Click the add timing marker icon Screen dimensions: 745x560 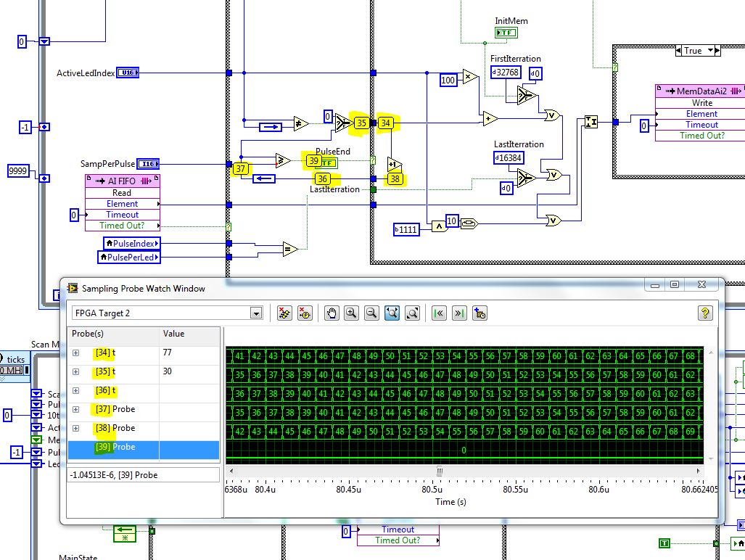pos(480,313)
